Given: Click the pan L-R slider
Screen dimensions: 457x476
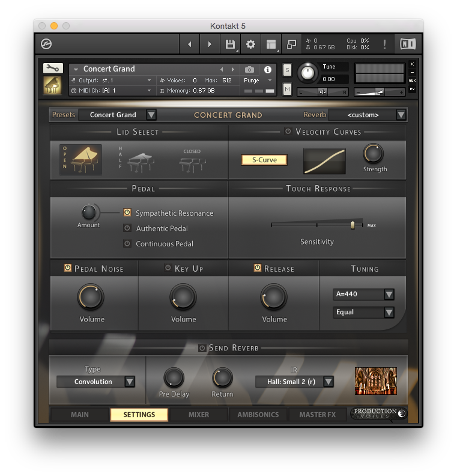Looking at the screenshot, I should (322, 92).
